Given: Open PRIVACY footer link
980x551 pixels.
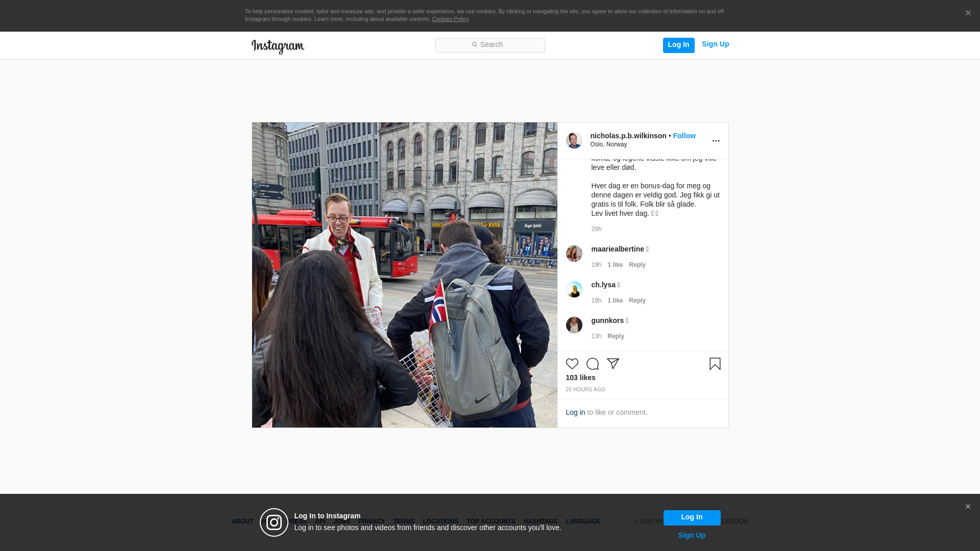Looking at the screenshot, I should 371,521.
